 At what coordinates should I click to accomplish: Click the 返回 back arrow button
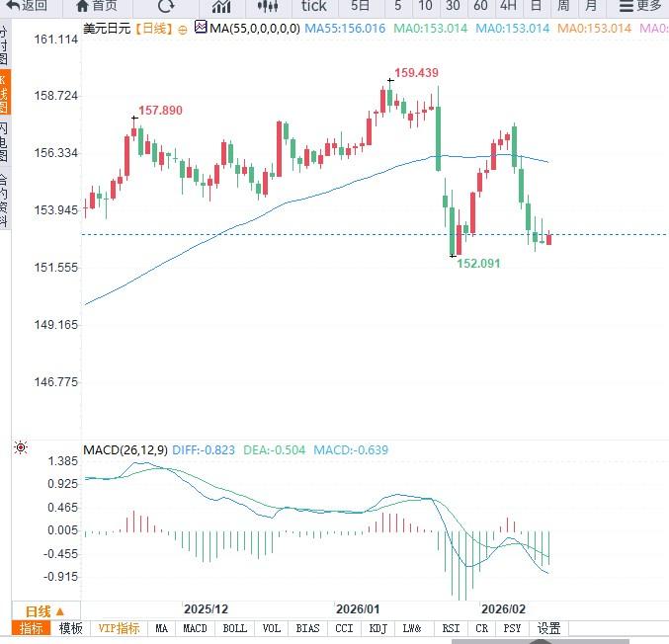coord(27,6)
